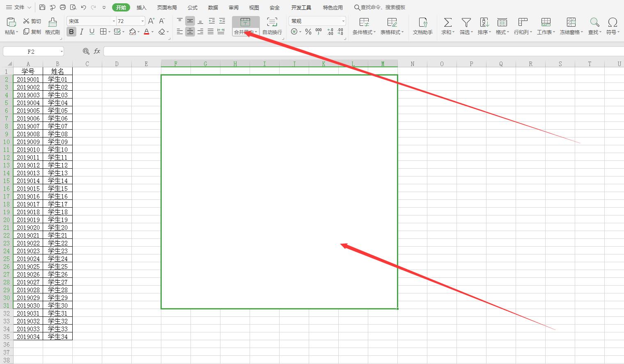Screen dimensions: 624x364
Task: Click the decrease indent icon
Action: [x=212, y=21]
